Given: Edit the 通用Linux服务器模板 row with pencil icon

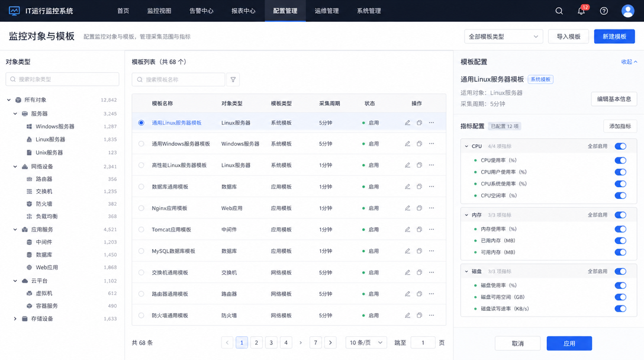Looking at the screenshot, I should [x=407, y=123].
